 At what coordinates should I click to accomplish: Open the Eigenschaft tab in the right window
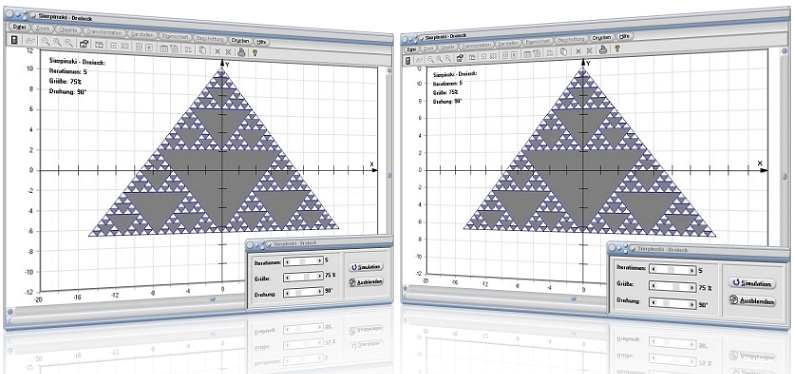(x=538, y=42)
